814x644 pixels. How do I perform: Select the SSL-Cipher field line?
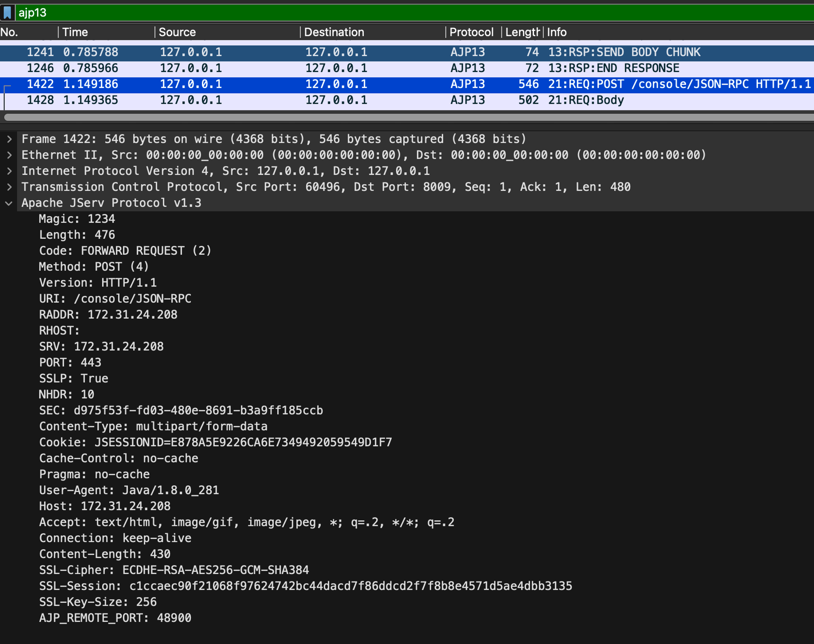174,570
